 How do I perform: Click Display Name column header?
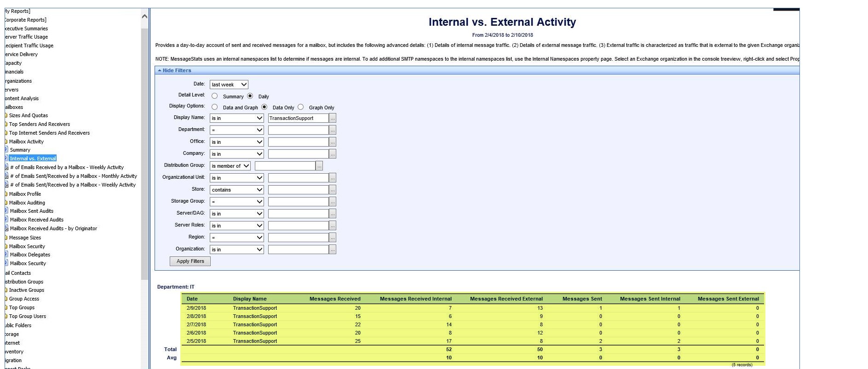point(250,299)
